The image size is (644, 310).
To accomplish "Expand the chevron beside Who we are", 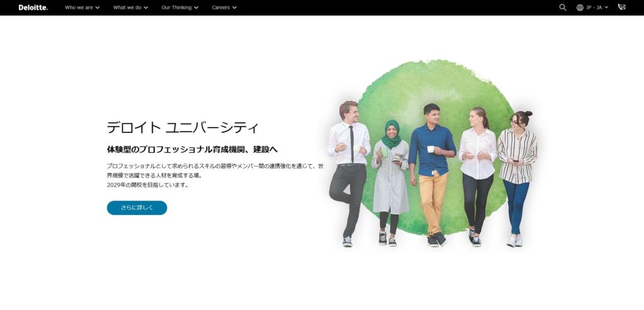I will 97,8.
